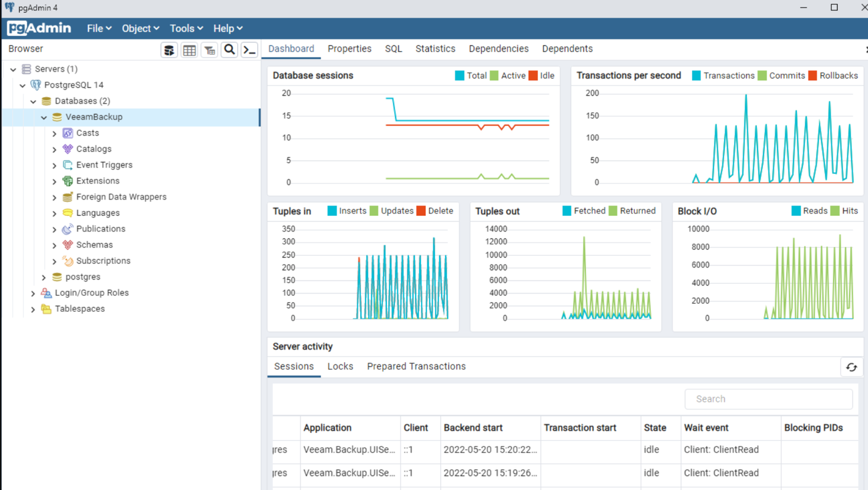Image resolution: width=868 pixels, height=490 pixels.
Task: Select the Tablespaces tree item
Action: 79,309
